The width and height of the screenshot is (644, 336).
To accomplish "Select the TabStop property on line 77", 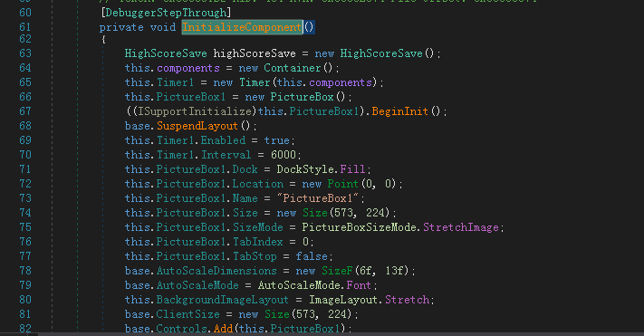I will [255, 256].
